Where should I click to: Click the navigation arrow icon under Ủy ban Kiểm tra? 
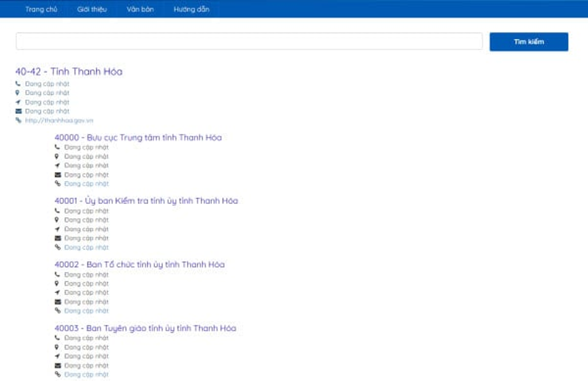pyautogui.click(x=57, y=229)
